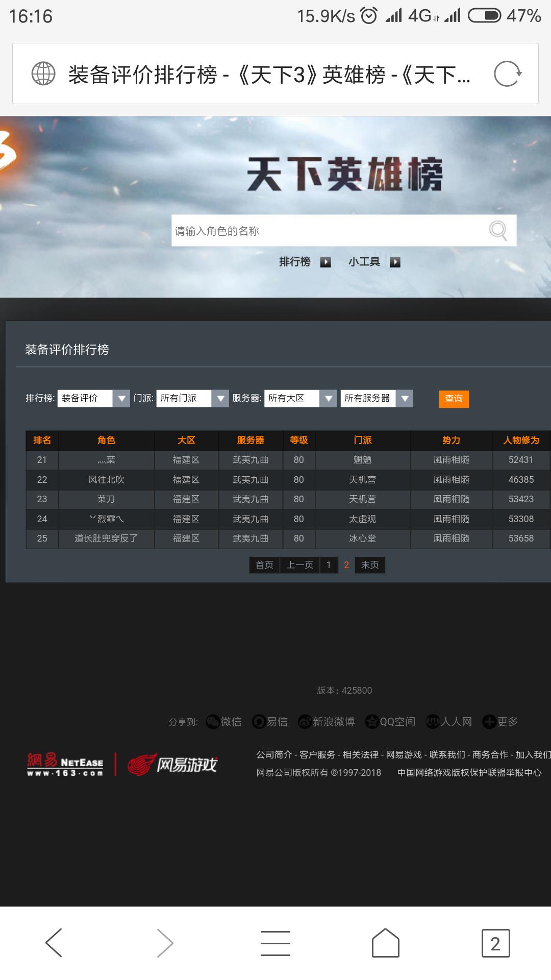The height and width of the screenshot is (980, 551).
Task: Go back with browser back arrow
Action: tap(54, 942)
